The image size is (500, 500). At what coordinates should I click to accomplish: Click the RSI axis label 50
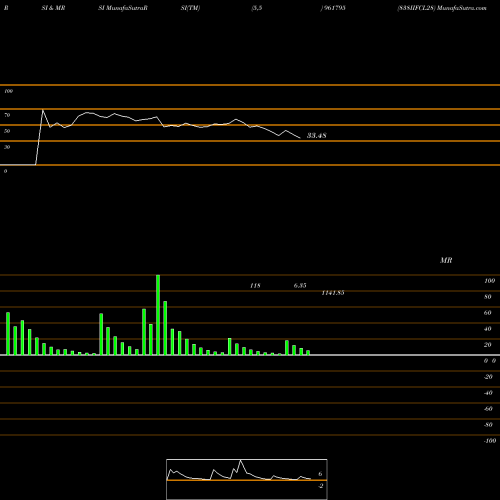pos(7,131)
